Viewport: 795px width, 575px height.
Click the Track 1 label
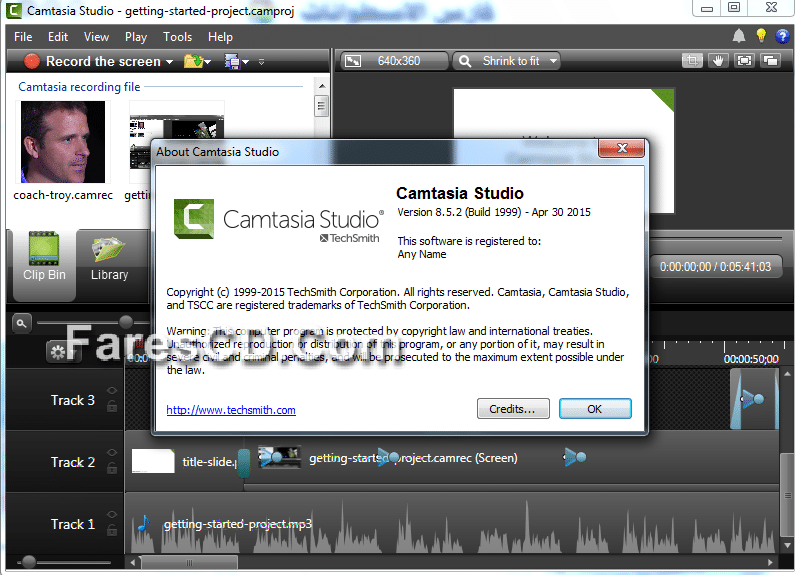click(73, 524)
